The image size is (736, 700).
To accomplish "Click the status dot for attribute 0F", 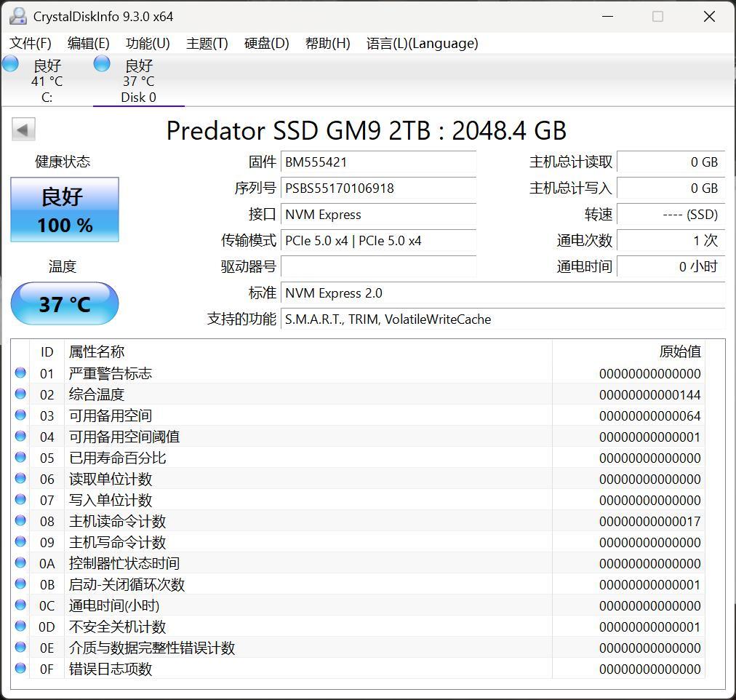I will (20, 669).
